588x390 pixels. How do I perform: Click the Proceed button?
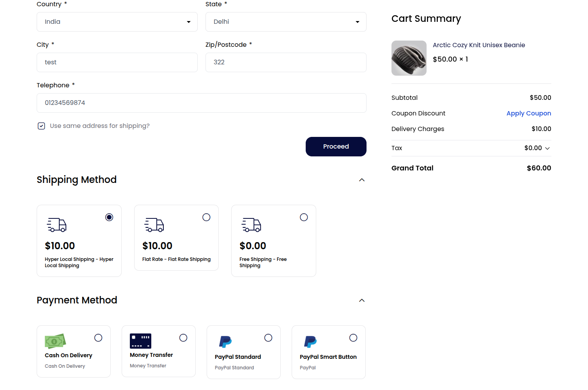point(336,147)
